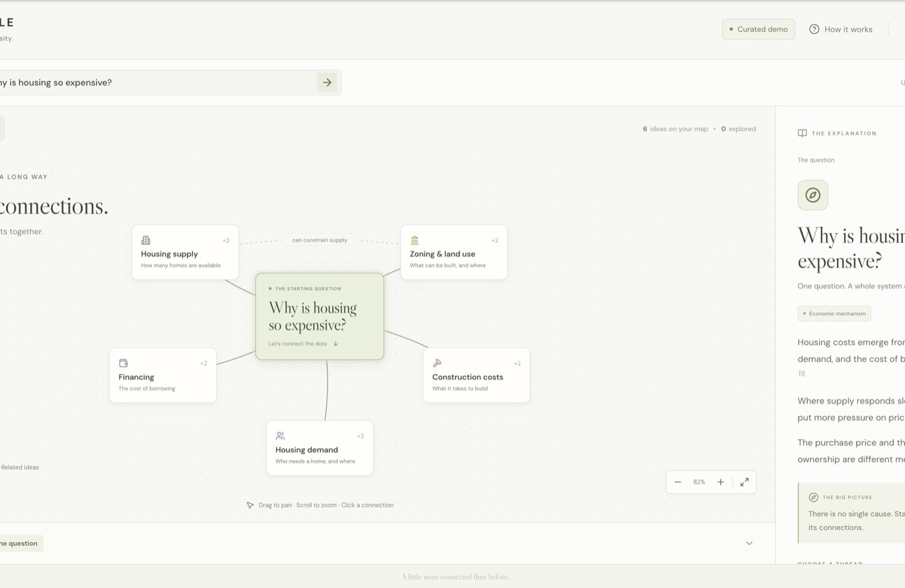Screen dimensions: 905x588
Task: Click the book icon beside The Explanation
Action: pos(802,133)
